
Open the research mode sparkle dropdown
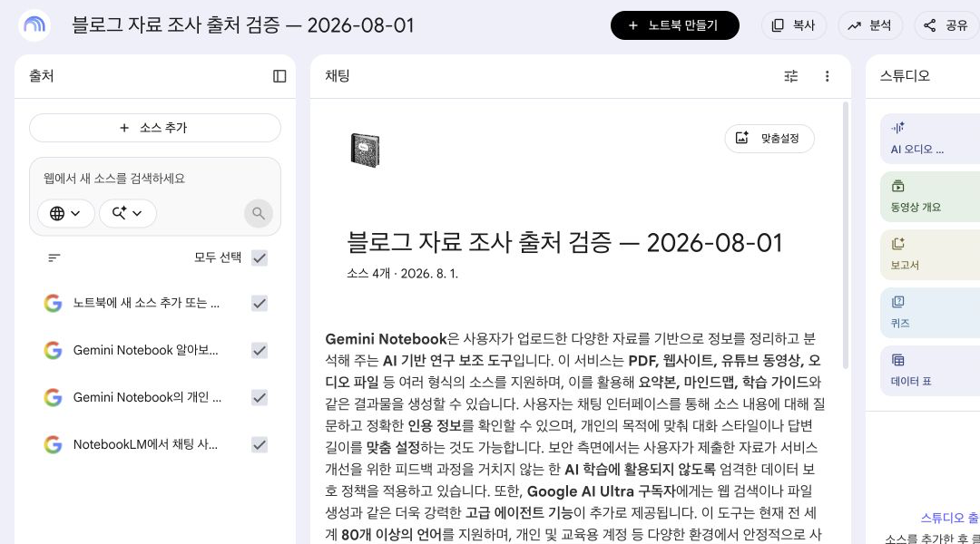click(128, 213)
